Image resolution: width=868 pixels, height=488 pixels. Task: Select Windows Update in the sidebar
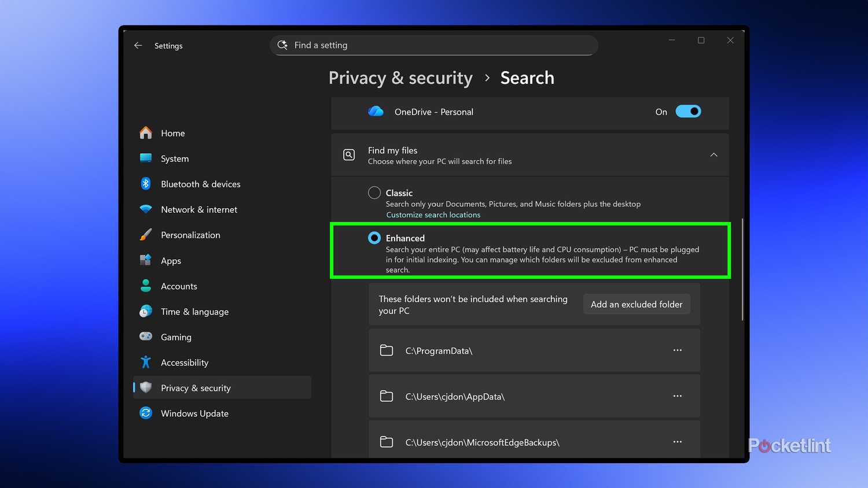pos(194,413)
